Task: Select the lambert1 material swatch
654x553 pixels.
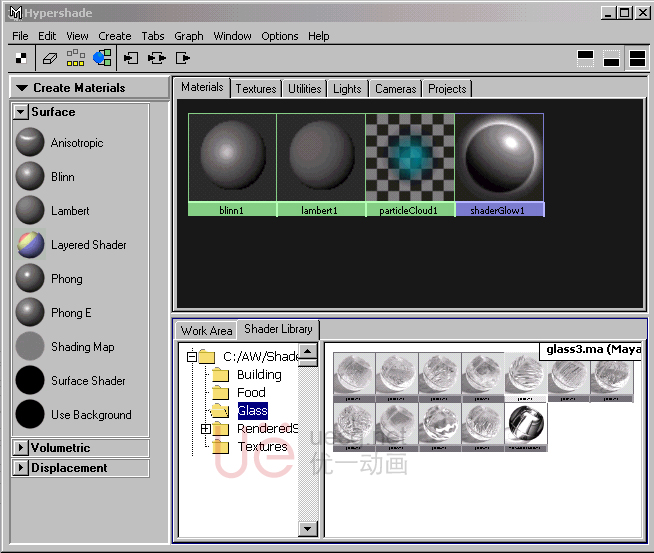Action: click(x=320, y=165)
